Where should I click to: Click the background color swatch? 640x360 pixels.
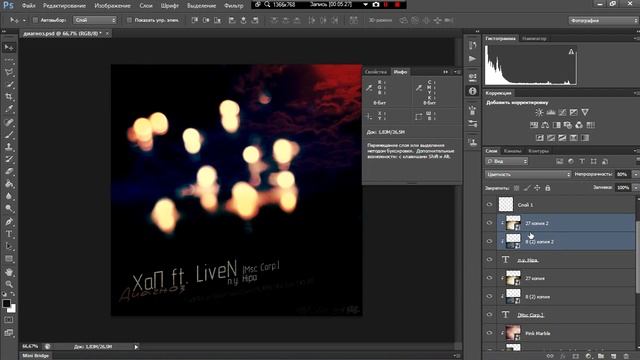coord(12,309)
